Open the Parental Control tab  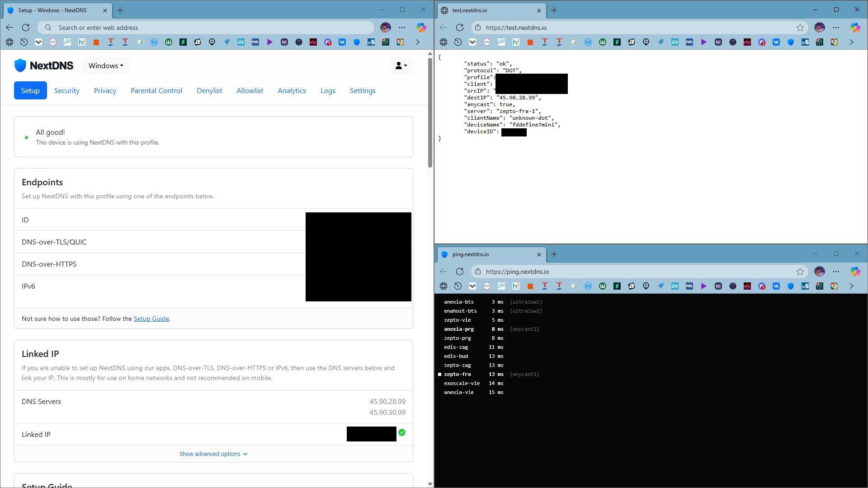pos(156,90)
